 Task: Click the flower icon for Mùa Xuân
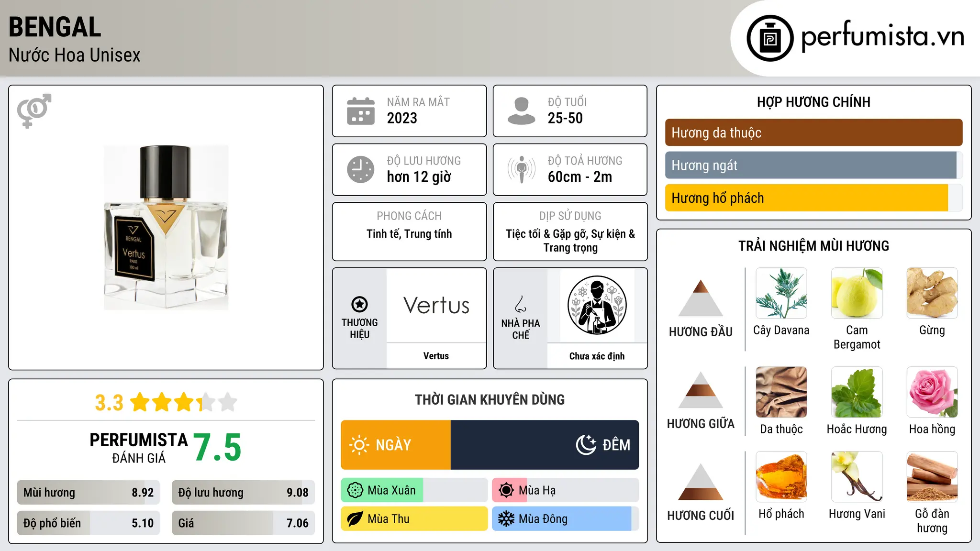click(355, 490)
